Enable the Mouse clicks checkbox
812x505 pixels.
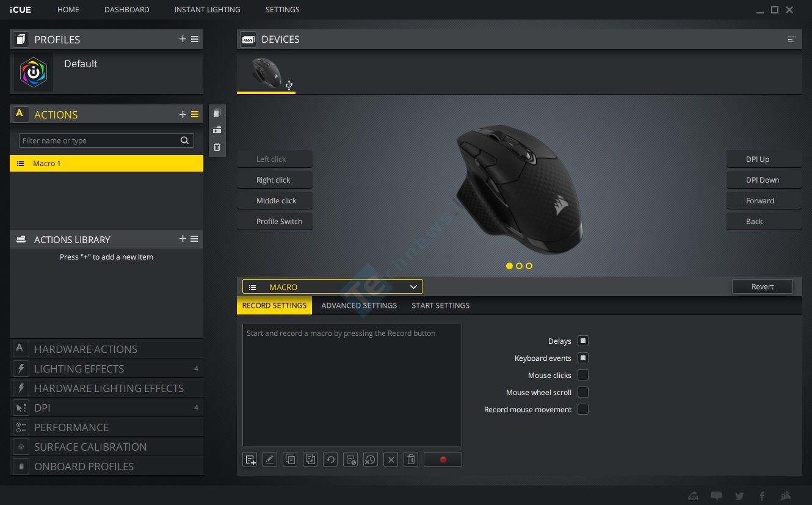tap(583, 375)
